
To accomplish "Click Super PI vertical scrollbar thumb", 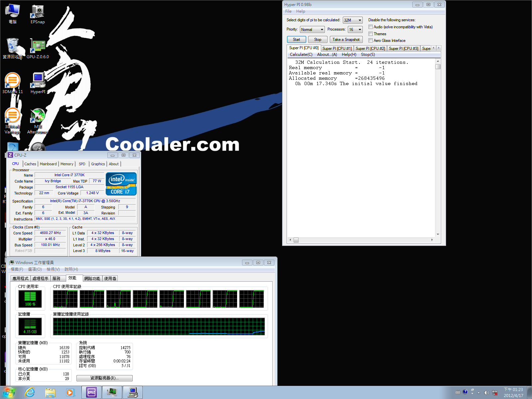I will [438, 66].
